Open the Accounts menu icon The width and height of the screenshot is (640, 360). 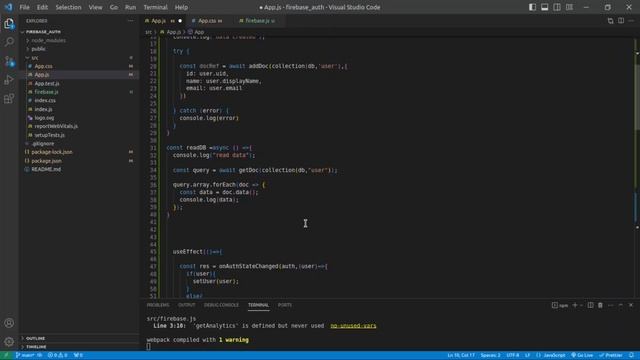pos(9,323)
